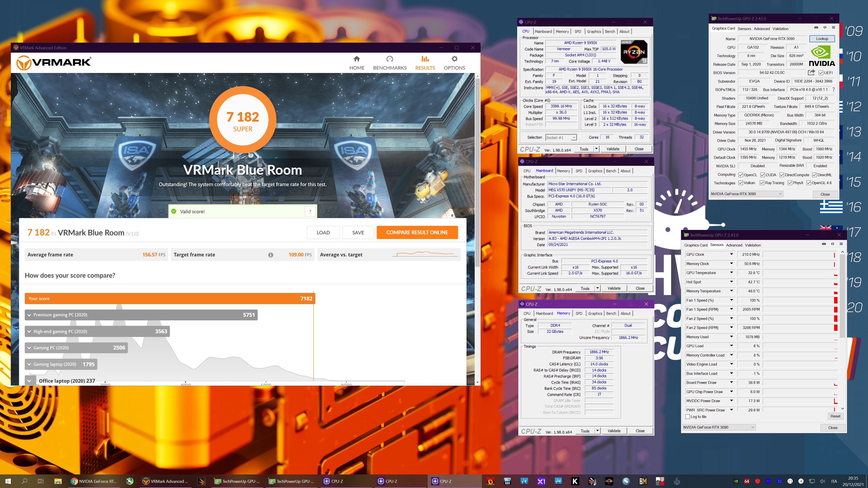Open GPU selector dropdown in GPU-Z Graphics Card window
This screenshot has width=868, height=488.
pos(746,194)
